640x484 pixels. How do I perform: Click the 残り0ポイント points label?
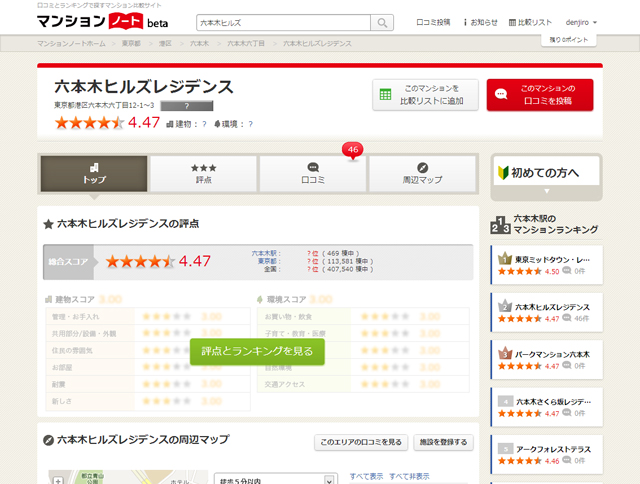(568, 40)
